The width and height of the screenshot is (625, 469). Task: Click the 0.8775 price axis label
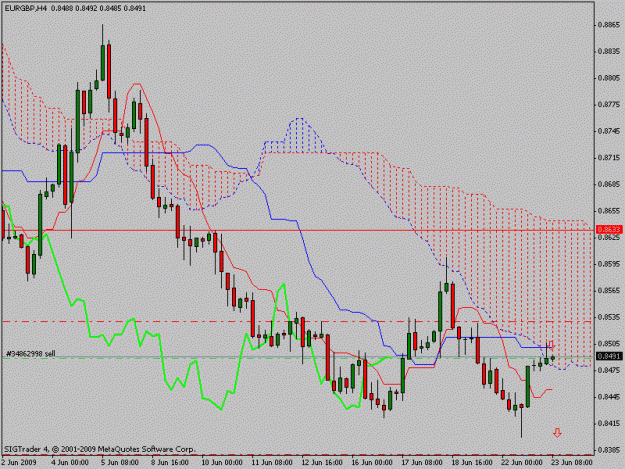coord(608,105)
